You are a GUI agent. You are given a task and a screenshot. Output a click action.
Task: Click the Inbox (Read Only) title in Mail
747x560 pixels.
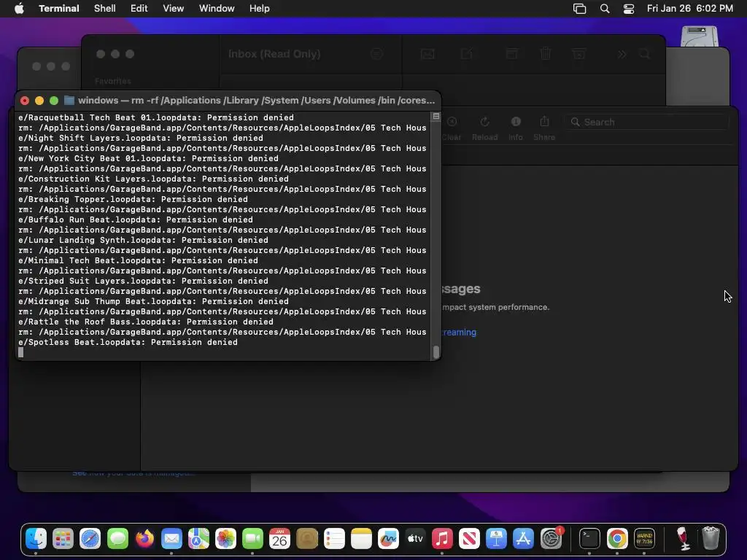[x=274, y=54]
